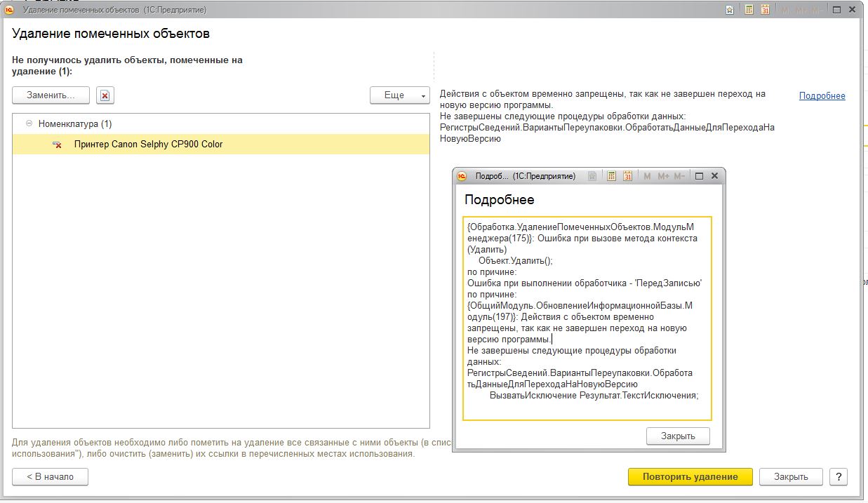Click the Заменить... button
This screenshot has width=868, height=503.
(x=51, y=95)
